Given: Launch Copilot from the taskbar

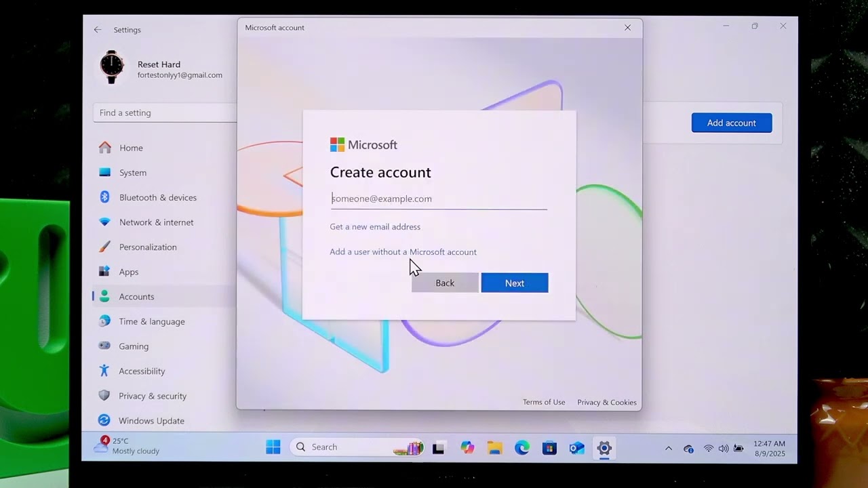Looking at the screenshot, I should click(x=467, y=447).
